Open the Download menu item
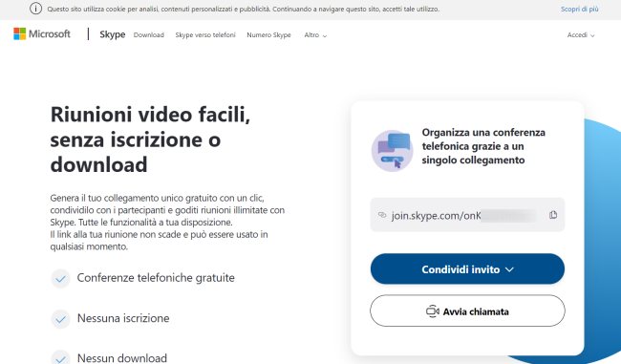The height and width of the screenshot is (364, 621). [x=148, y=34]
